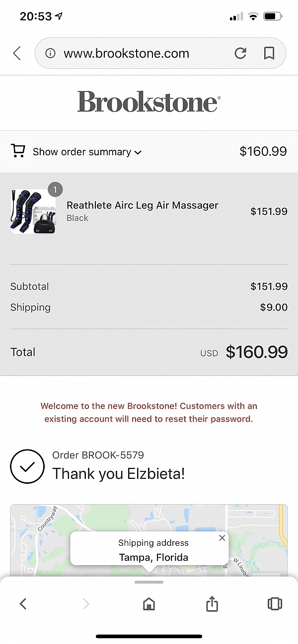Tap the location arrow beside the clock
Image resolution: width=298 pixels, height=644 pixels.
(59, 16)
